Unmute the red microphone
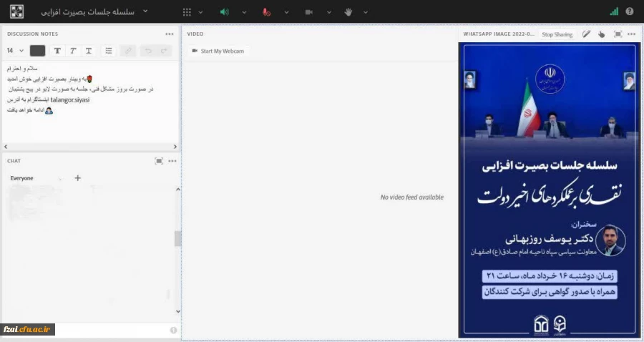This screenshot has height=342, width=644. click(266, 12)
